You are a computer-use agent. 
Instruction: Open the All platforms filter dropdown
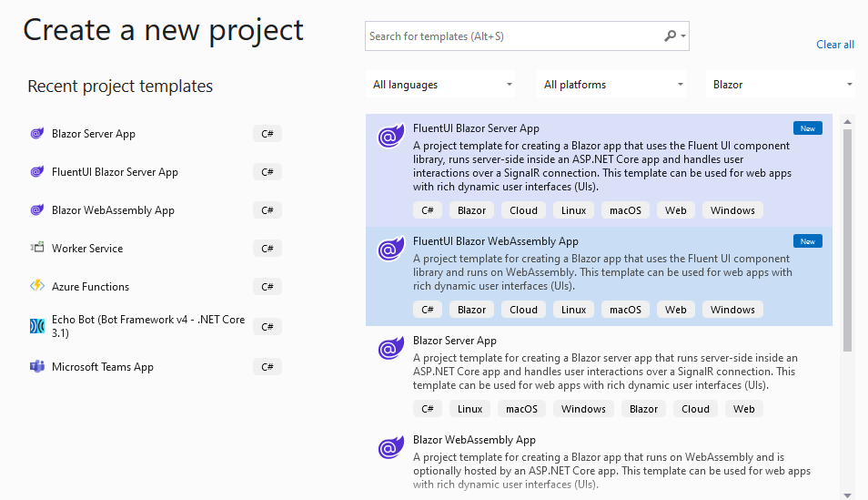click(611, 85)
